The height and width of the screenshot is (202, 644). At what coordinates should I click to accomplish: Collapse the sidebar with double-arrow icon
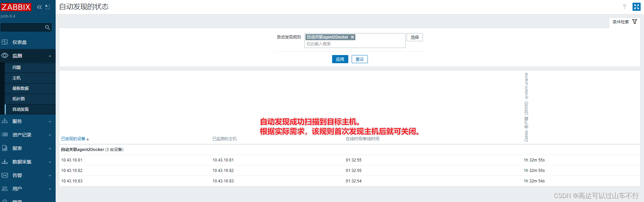[39, 7]
